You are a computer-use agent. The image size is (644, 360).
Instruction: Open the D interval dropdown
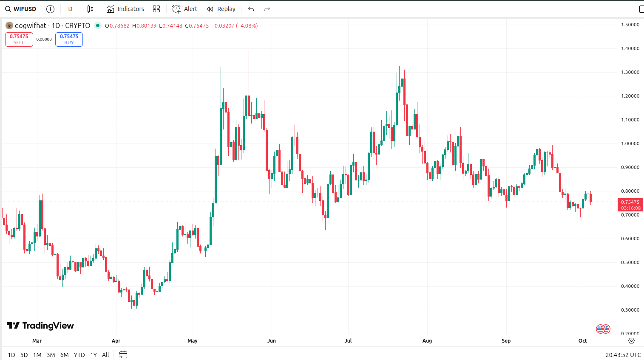coord(70,9)
